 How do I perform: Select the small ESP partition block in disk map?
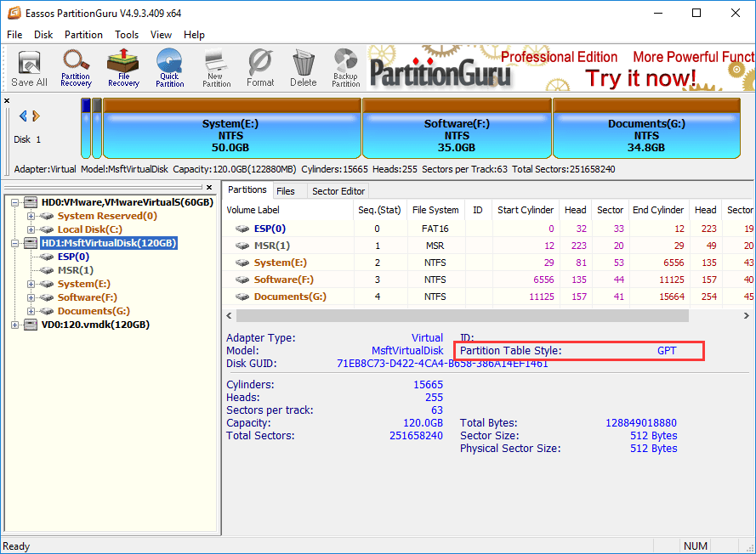(86, 128)
